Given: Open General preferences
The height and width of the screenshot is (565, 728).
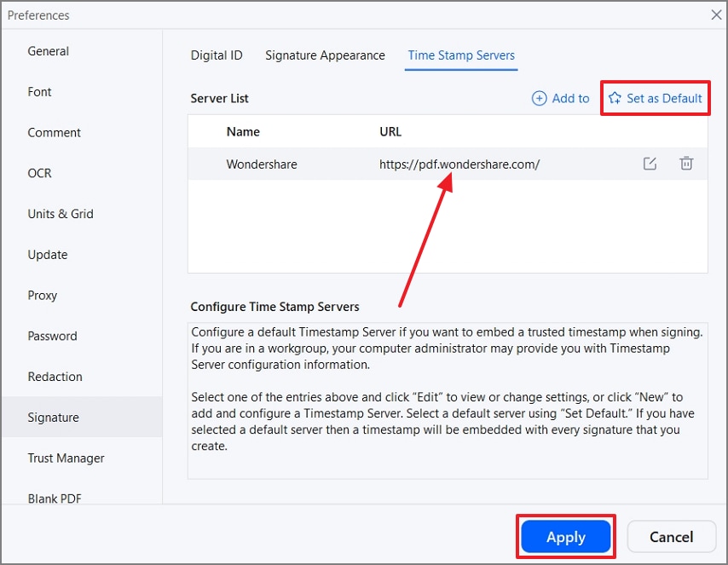Looking at the screenshot, I should pos(49,51).
